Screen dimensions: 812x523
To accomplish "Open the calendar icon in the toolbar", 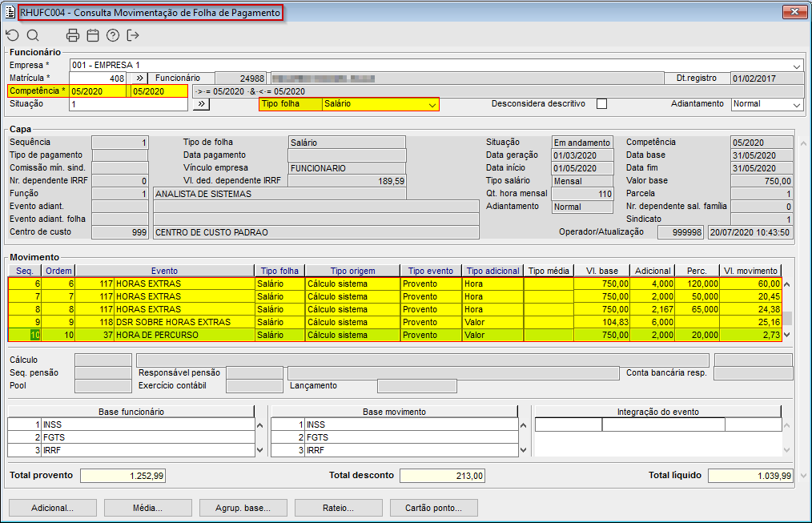I will pyautogui.click(x=93, y=35).
